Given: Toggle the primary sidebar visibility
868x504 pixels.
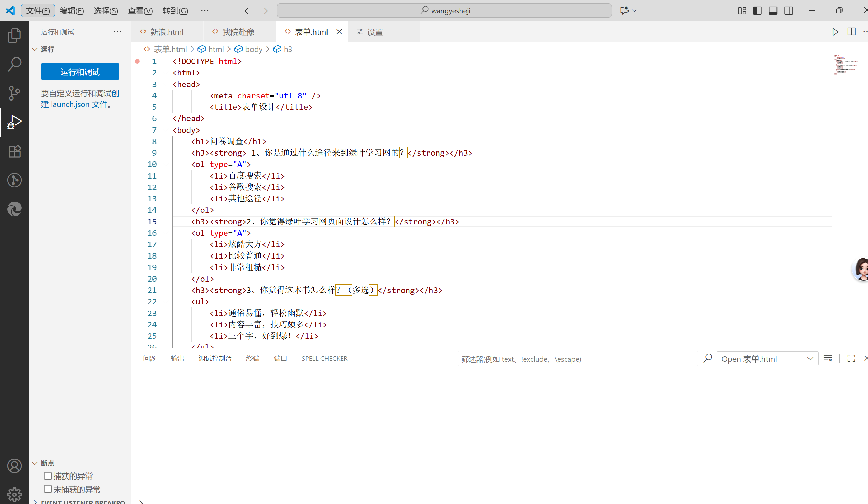Looking at the screenshot, I should 757,11.
